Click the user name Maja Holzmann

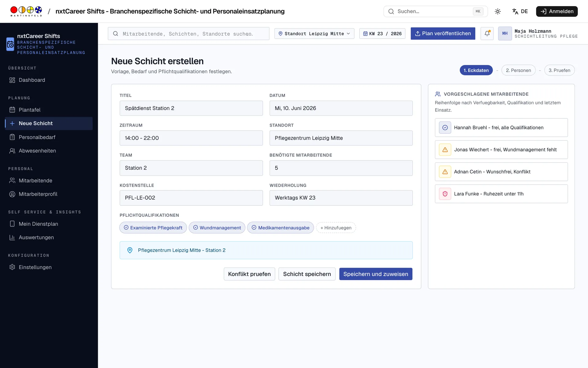click(x=533, y=31)
